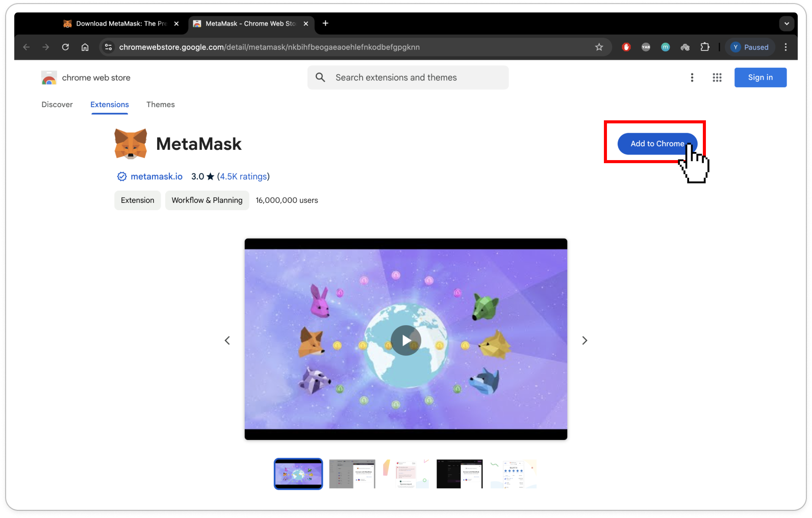812x518 pixels.
Task: Open the red ad blocker extension icon
Action: coord(626,47)
